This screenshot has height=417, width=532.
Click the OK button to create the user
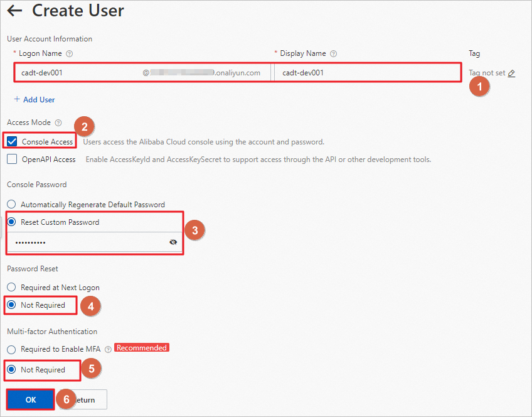(31, 399)
